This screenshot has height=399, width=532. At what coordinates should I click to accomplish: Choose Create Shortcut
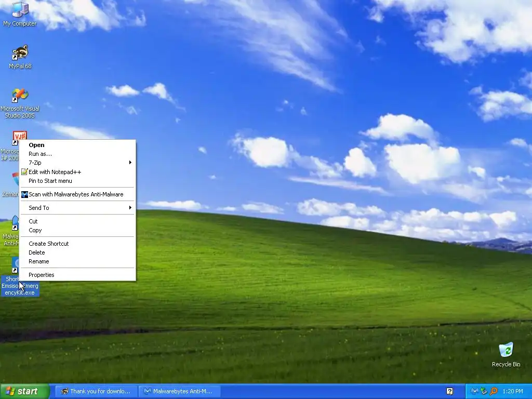pyautogui.click(x=78, y=244)
